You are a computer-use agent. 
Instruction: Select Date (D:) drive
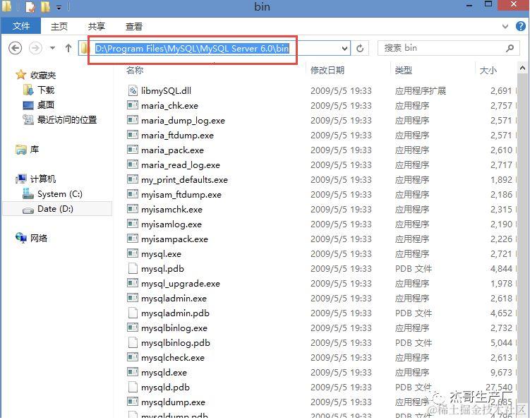(x=56, y=209)
